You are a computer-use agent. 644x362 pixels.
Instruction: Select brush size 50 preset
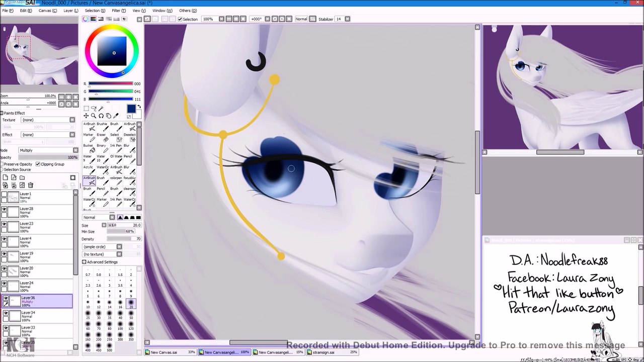131,315
